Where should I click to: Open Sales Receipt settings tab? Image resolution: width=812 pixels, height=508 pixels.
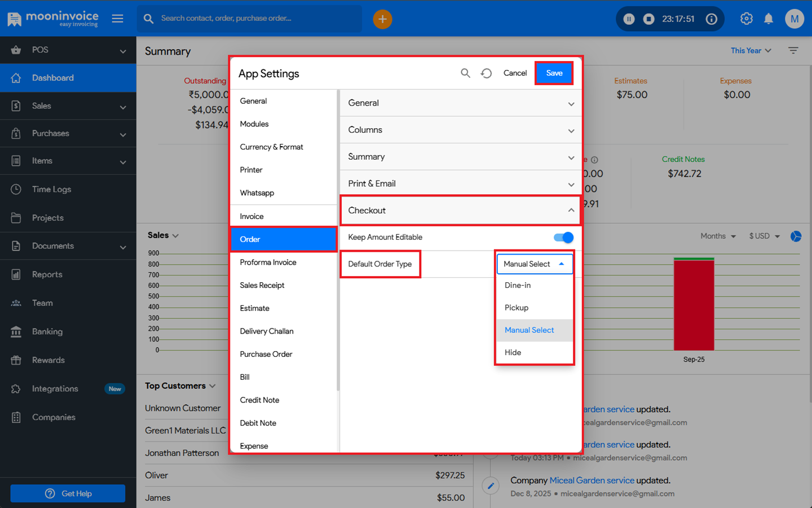point(262,285)
